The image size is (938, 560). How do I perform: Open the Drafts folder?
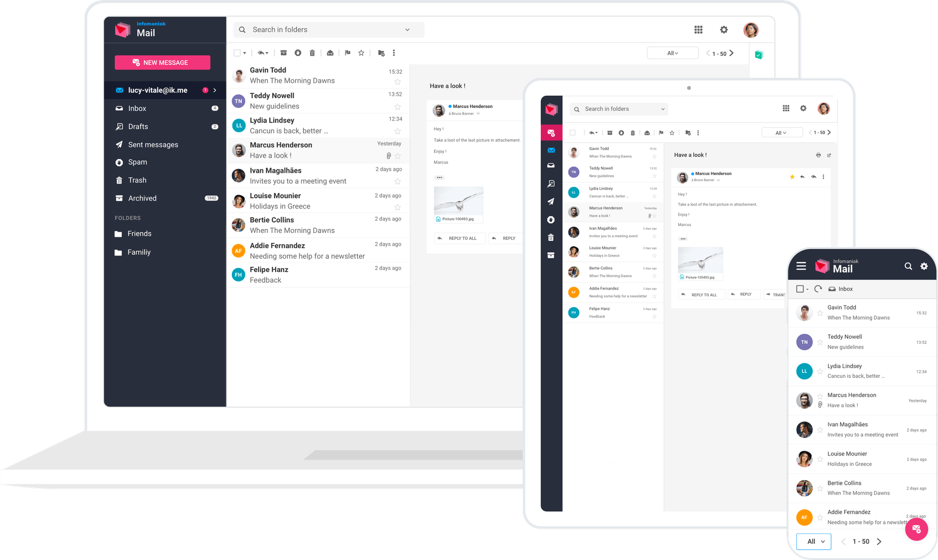point(138,126)
